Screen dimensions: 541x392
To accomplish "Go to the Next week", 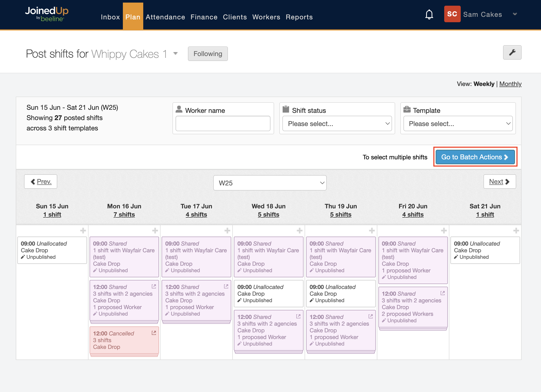I will pyautogui.click(x=499, y=182).
